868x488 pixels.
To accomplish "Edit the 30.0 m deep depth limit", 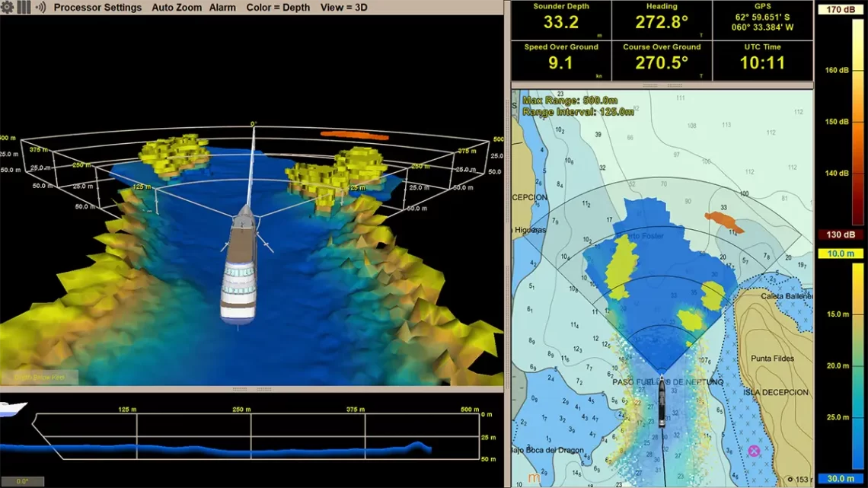I will (841, 479).
